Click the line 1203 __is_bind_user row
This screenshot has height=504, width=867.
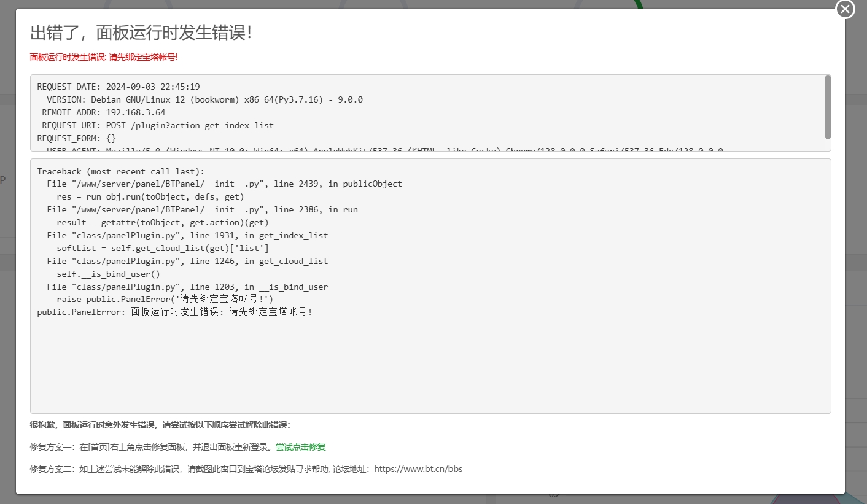coord(187,287)
